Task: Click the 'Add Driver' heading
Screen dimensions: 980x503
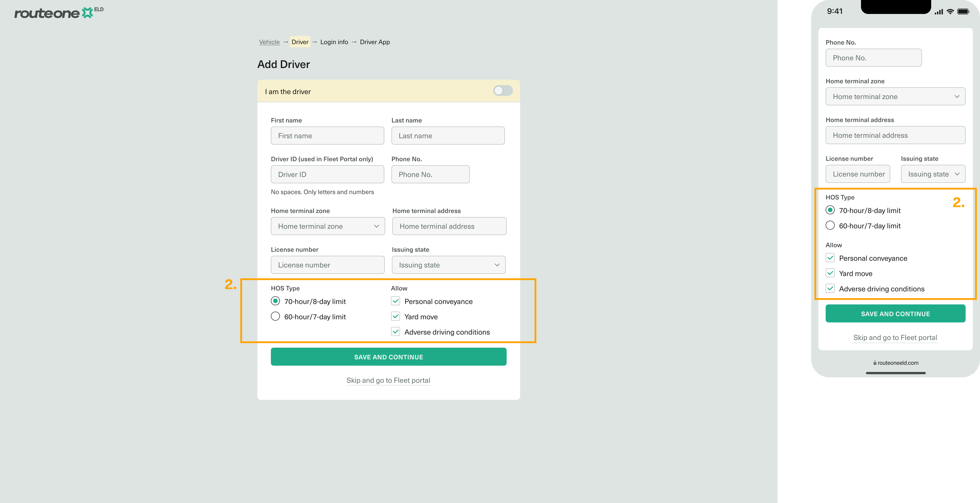Action: click(283, 64)
